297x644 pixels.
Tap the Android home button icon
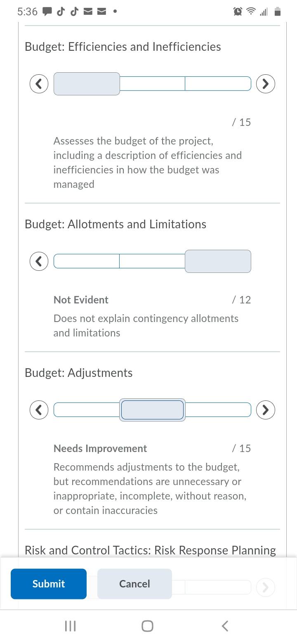click(x=147, y=626)
